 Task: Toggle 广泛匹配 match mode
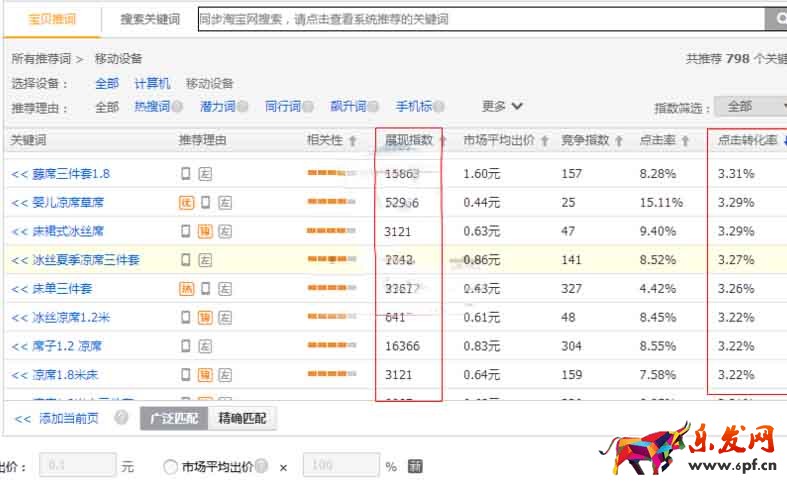174,418
